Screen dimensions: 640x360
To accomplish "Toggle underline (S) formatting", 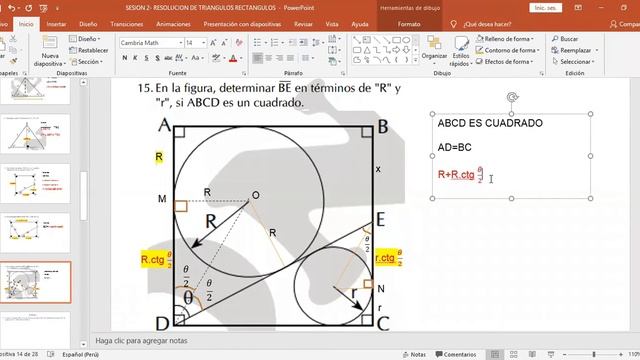I will 146,58.
